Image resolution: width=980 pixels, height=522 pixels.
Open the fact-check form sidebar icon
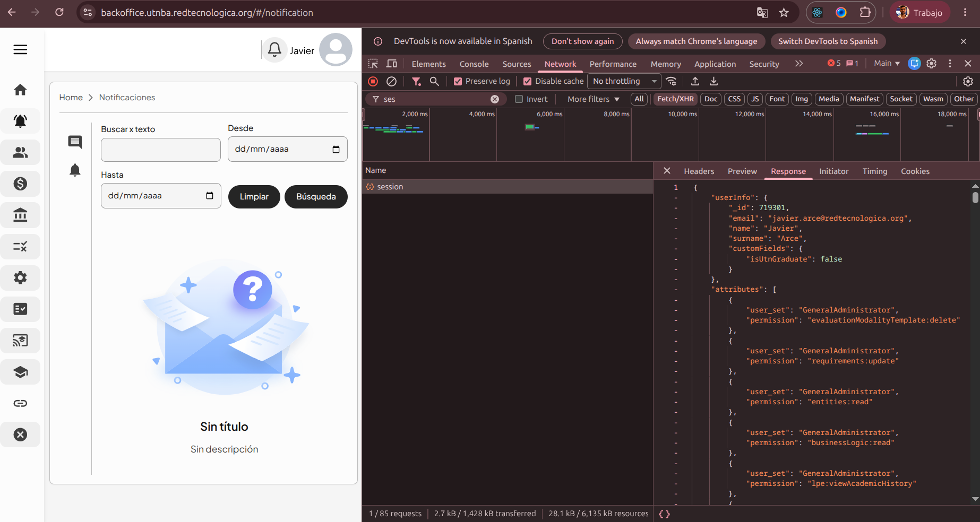(20, 309)
